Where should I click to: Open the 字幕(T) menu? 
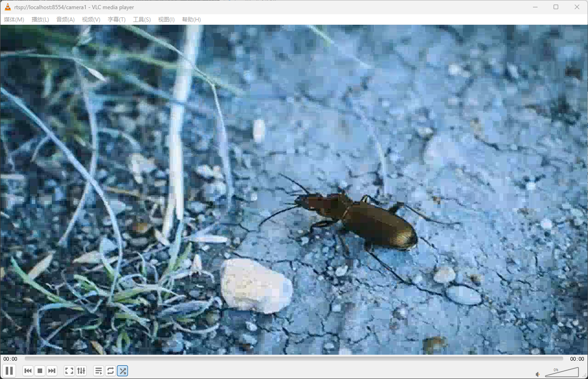[x=116, y=19]
